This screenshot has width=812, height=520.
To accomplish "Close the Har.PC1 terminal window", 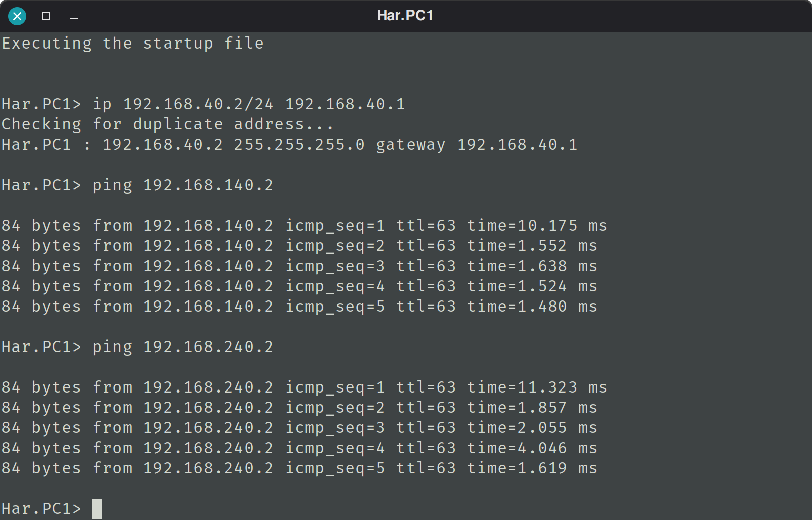I will pos(17,16).
